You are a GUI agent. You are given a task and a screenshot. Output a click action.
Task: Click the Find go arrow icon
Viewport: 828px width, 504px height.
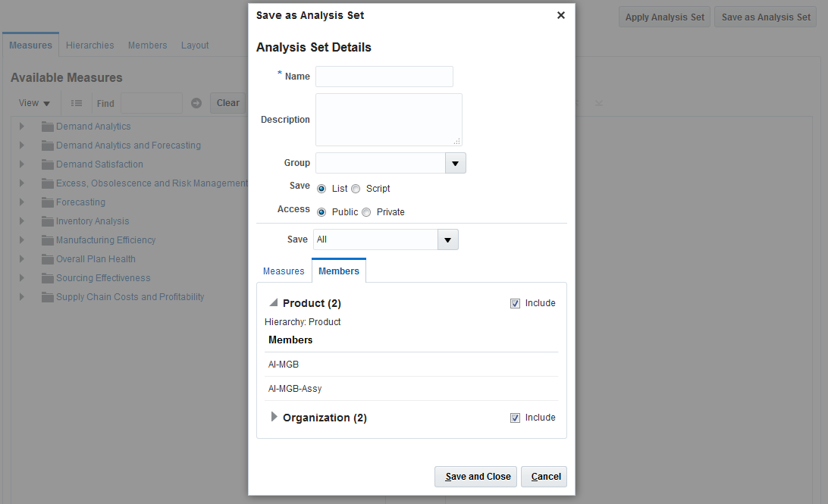pos(196,103)
